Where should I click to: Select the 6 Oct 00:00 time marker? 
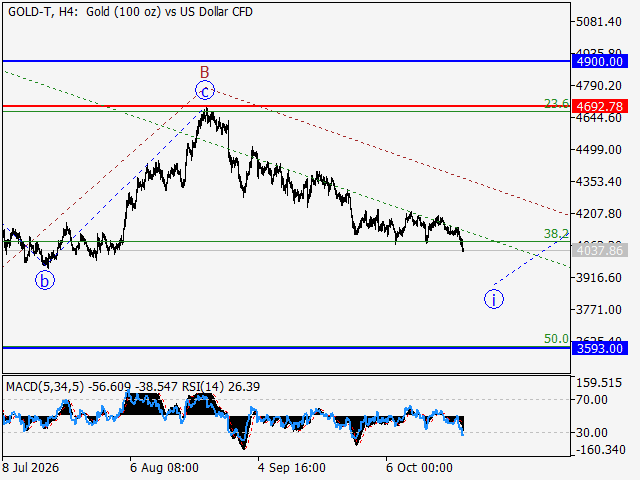(x=420, y=467)
